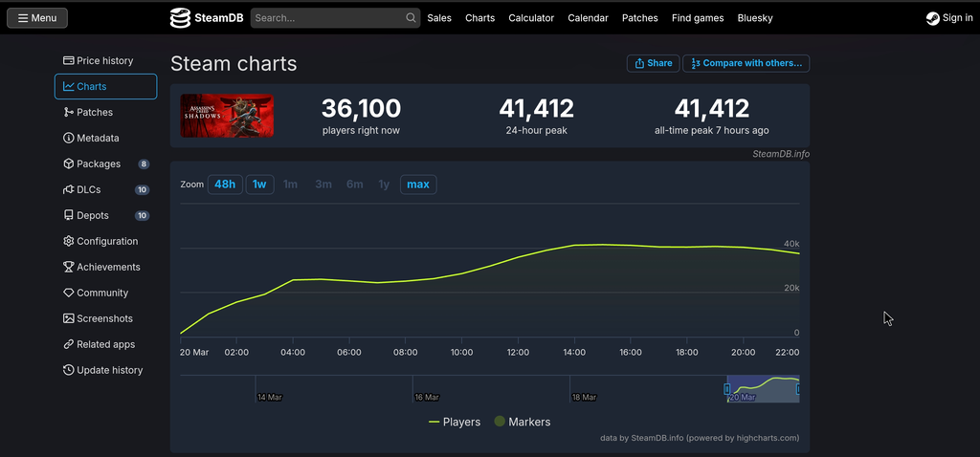Click the Community speech icon
The image size is (980, 457).
coord(69,293)
